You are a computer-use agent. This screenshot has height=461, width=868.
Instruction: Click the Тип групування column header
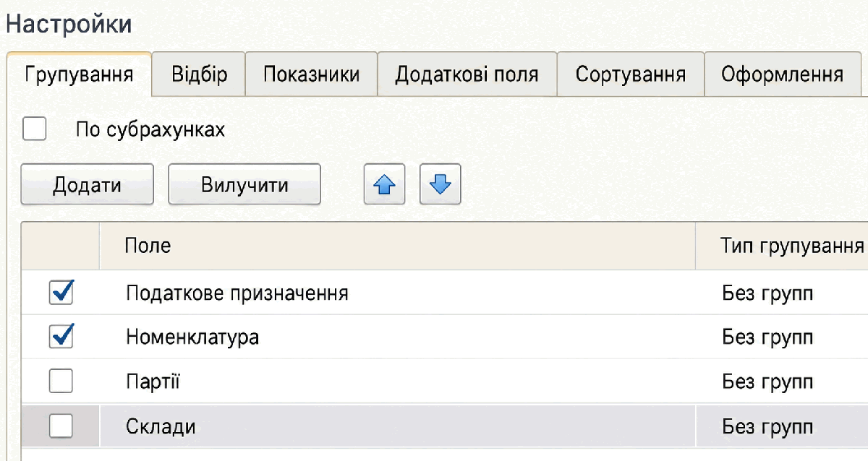[782, 246]
